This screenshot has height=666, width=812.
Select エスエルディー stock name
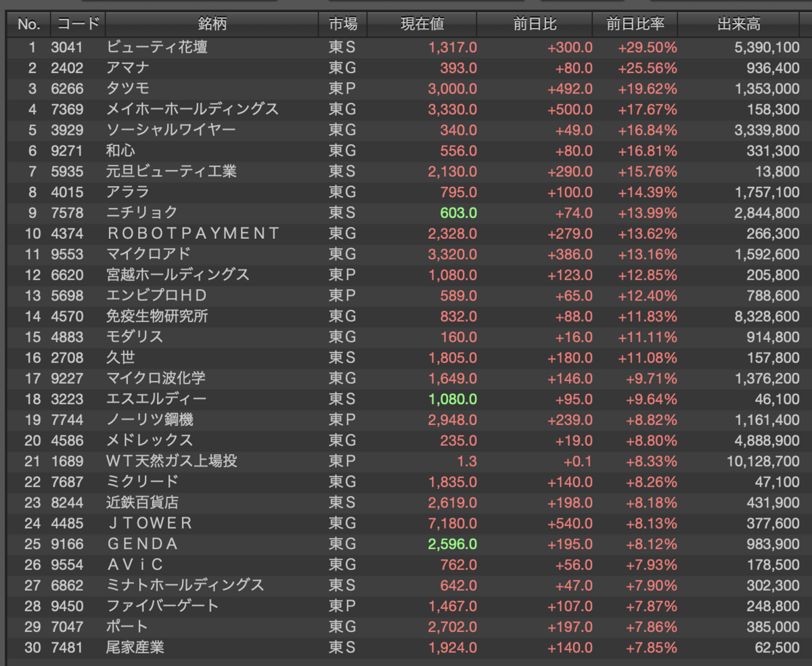click(156, 399)
